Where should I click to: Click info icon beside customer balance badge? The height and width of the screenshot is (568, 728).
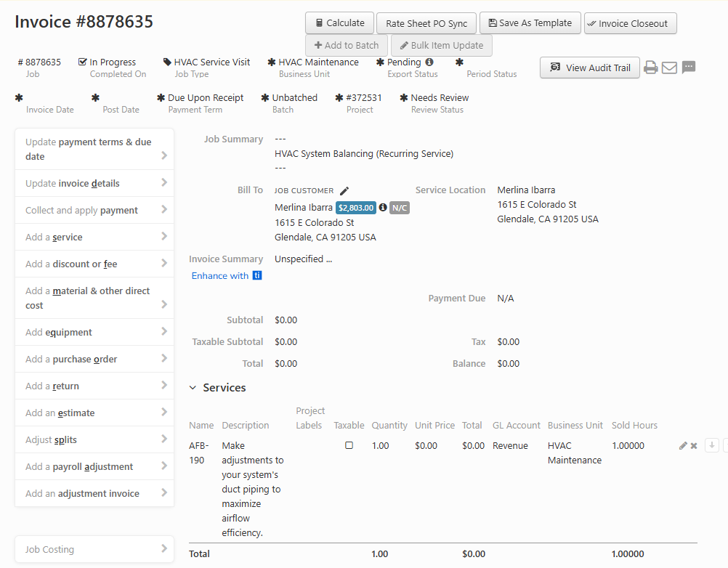(x=383, y=208)
